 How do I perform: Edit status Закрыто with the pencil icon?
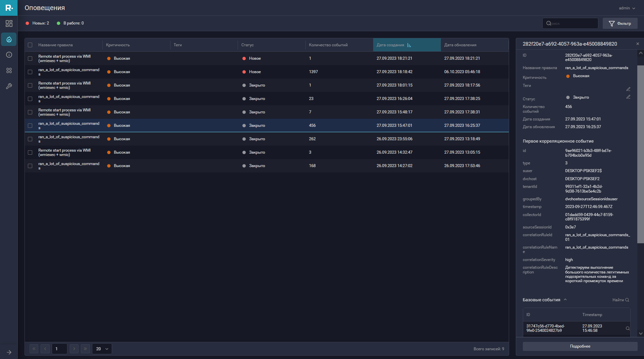628,97
